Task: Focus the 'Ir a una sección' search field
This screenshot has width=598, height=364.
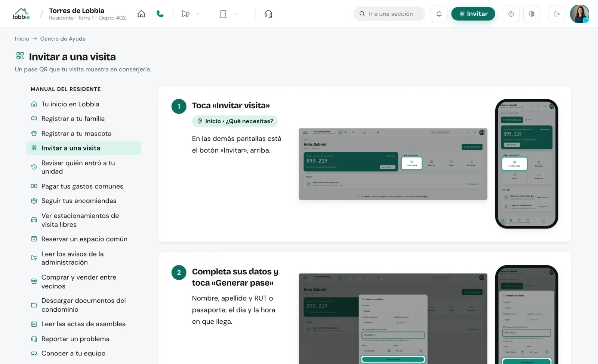Action: [x=389, y=14]
